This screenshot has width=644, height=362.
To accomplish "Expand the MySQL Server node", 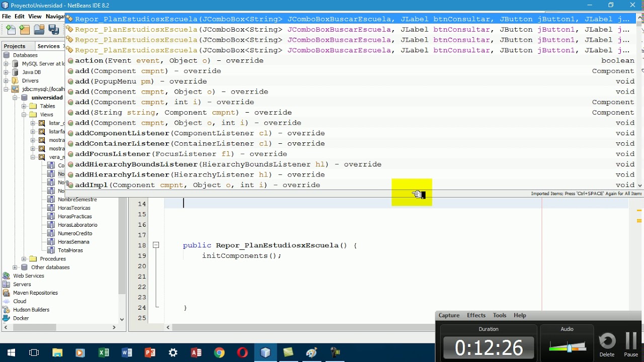I will (6, 64).
